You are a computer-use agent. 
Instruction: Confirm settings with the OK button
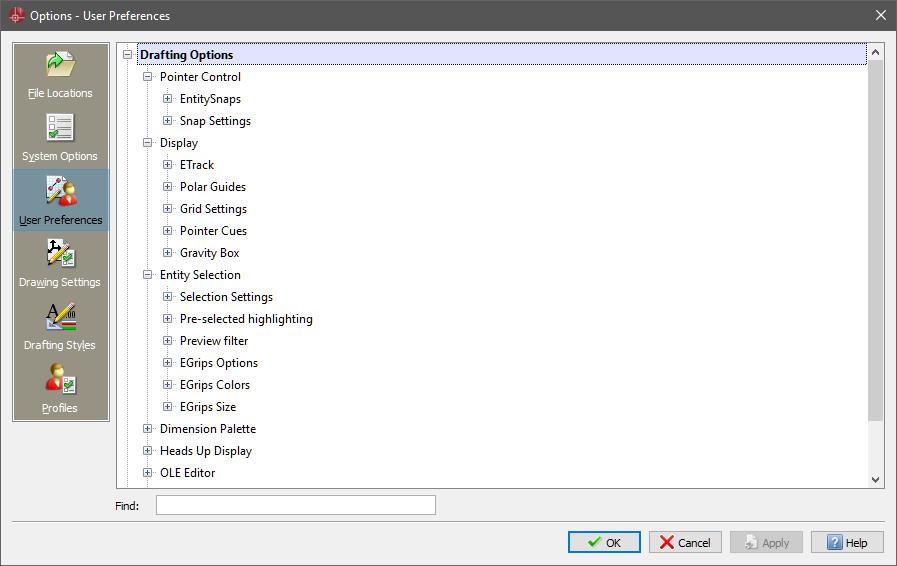[x=604, y=542]
